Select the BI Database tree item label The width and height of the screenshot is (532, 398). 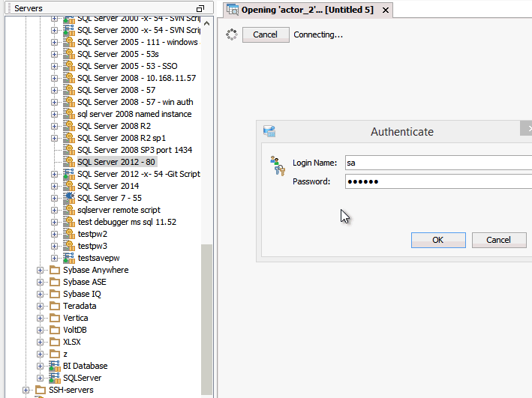85,366
